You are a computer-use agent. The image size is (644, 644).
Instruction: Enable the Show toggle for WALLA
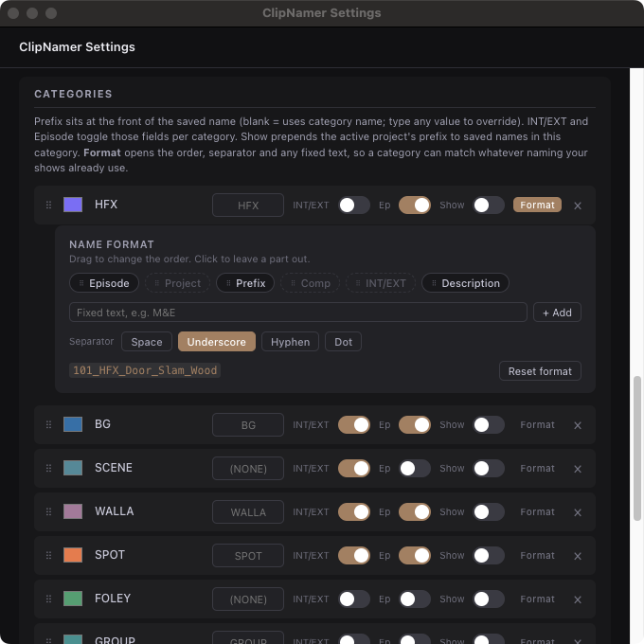[x=489, y=511]
